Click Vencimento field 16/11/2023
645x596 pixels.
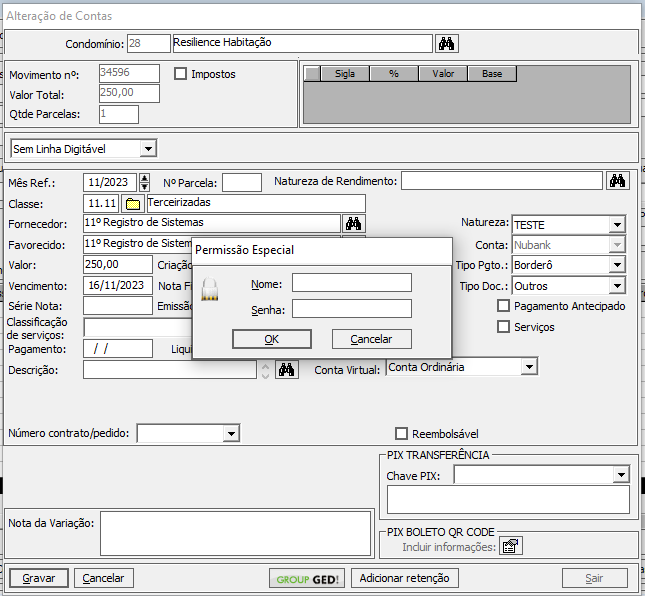(x=118, y=285)
